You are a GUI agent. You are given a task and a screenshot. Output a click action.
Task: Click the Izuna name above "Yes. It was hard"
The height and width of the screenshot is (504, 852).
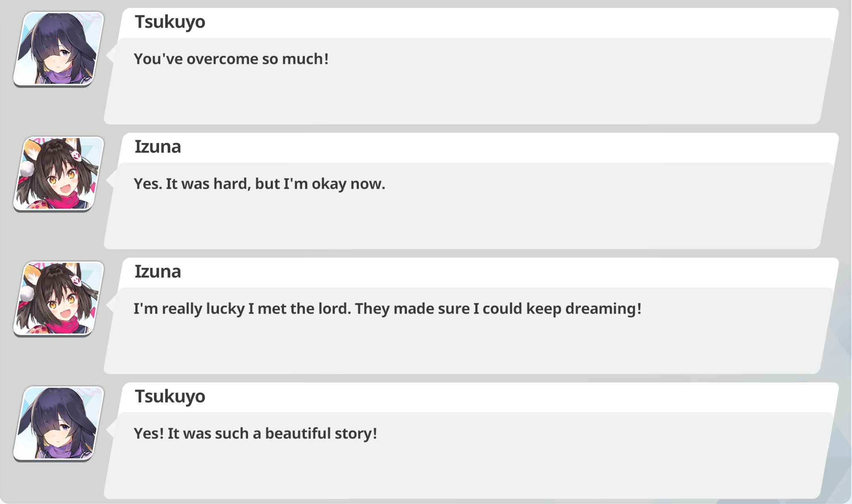tap(158, 147)
